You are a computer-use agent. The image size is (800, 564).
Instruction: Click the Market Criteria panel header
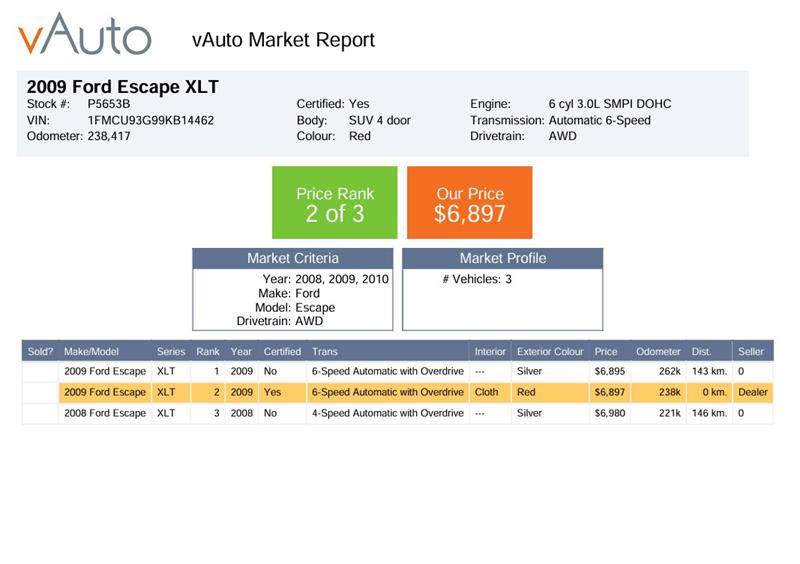(x=293, y=258)
